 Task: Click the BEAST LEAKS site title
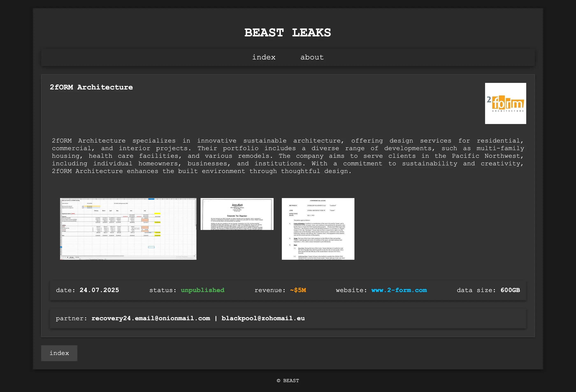[x=288, y=33]
